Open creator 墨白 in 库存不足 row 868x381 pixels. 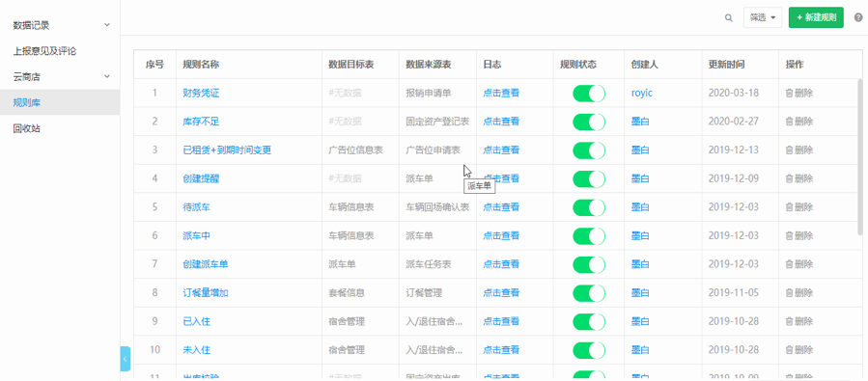pyautogui.click(x=640, y=122)
